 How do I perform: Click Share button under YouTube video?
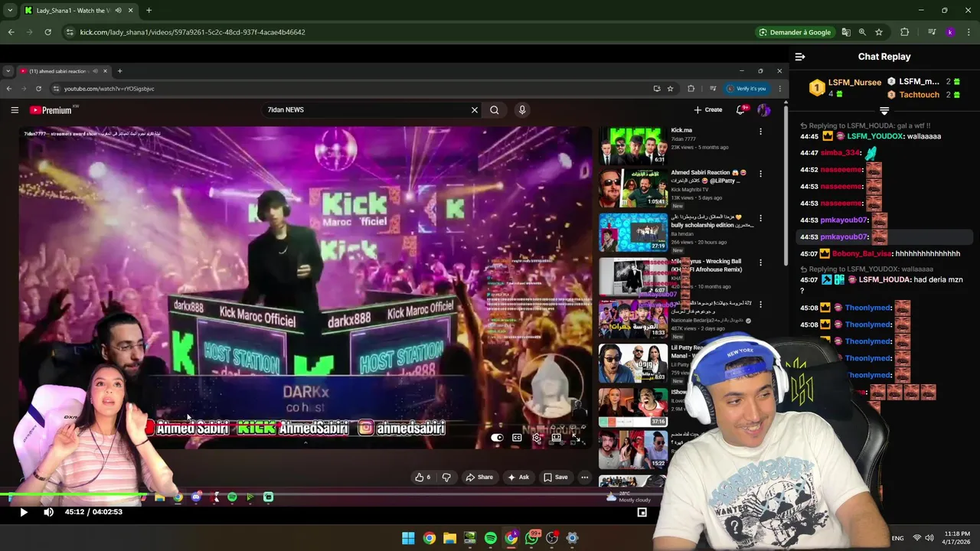[479, 478]
